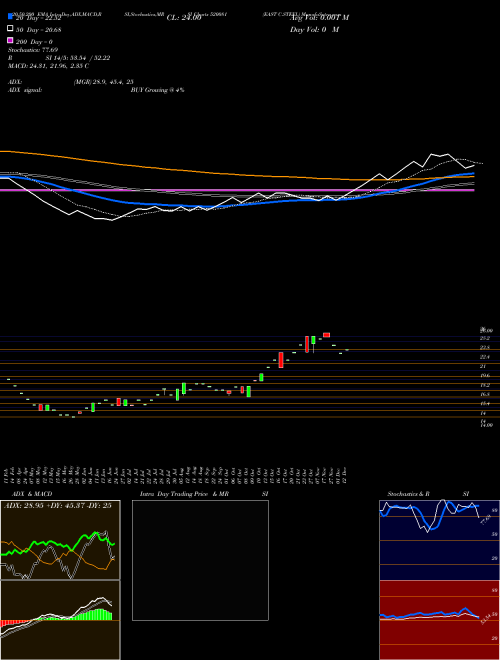The image size is (500, 660).
Task: Click the ADX: 28.95 +DY: 45.37 header
Action: [58, 506]
